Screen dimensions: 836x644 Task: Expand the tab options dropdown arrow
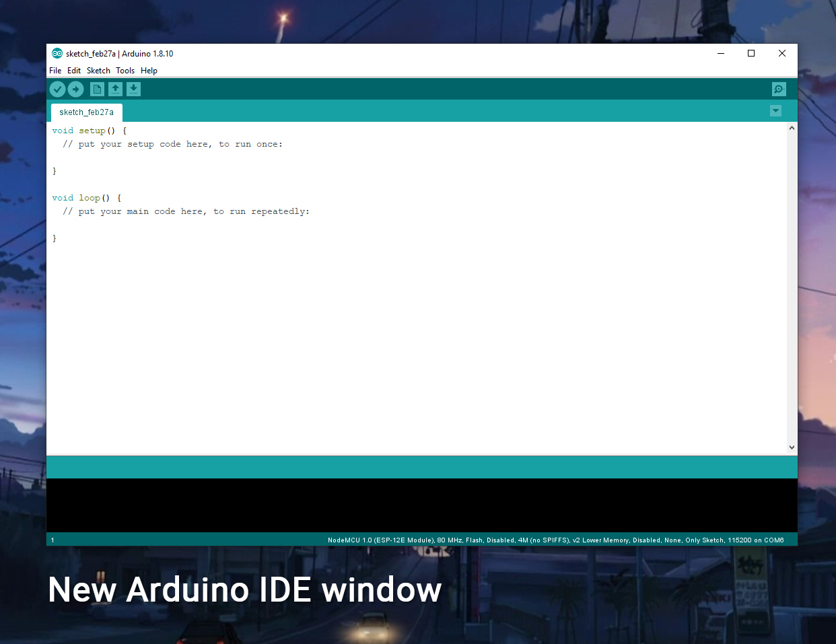pyautogui.click(x=775, y=110)
